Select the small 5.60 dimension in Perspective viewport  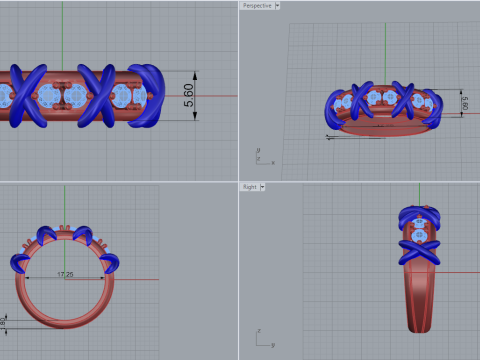pyautogui.click(x=465, y=103)
